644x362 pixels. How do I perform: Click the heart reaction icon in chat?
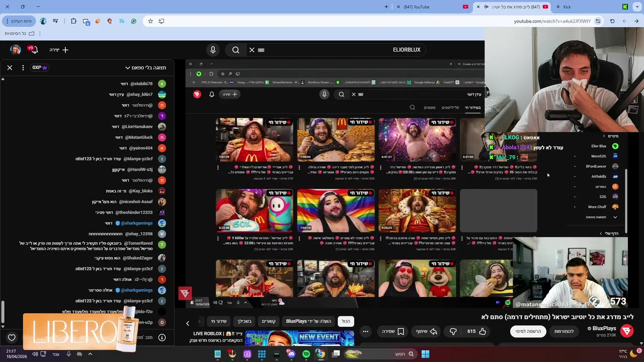pos(12,338)
